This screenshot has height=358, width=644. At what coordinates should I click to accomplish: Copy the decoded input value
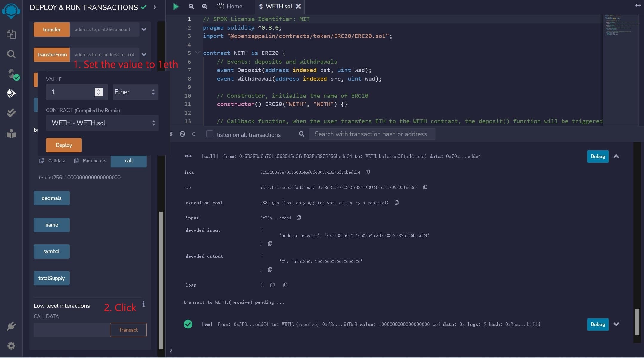click(x=270, y=244)
